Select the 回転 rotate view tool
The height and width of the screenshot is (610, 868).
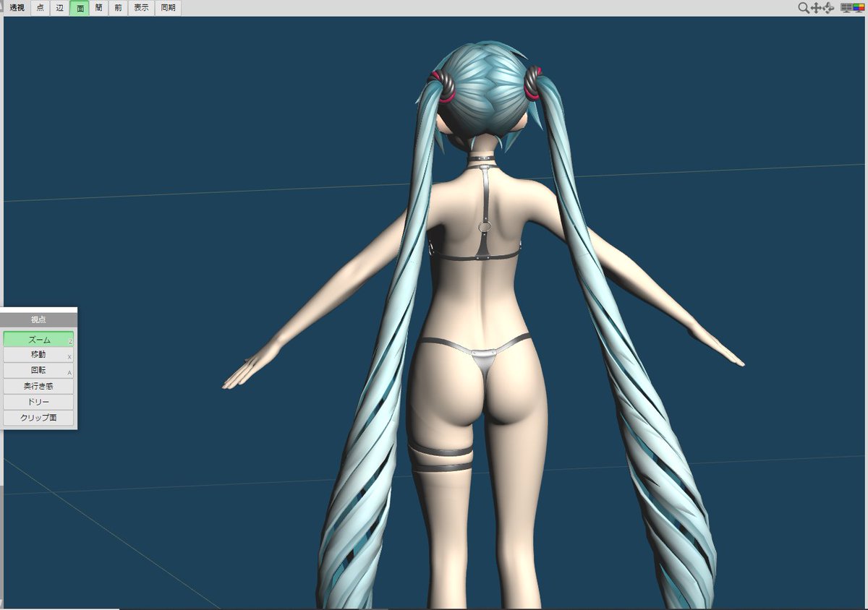click(x=38, y=371)
